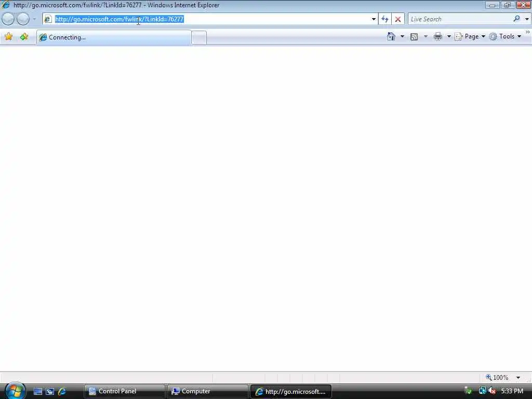
Task: Click the Windows Start orb
Action: [15, 391]
